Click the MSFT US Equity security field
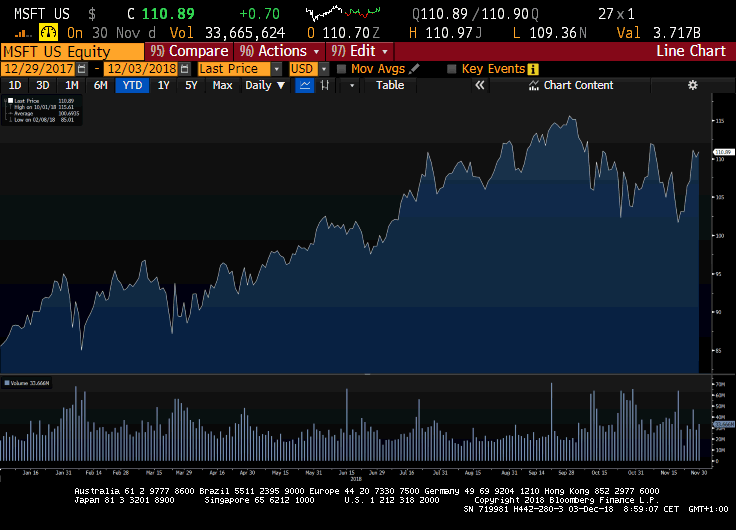Image resolution: width=736 pixels, height=530 pixels. coord(72,52)
